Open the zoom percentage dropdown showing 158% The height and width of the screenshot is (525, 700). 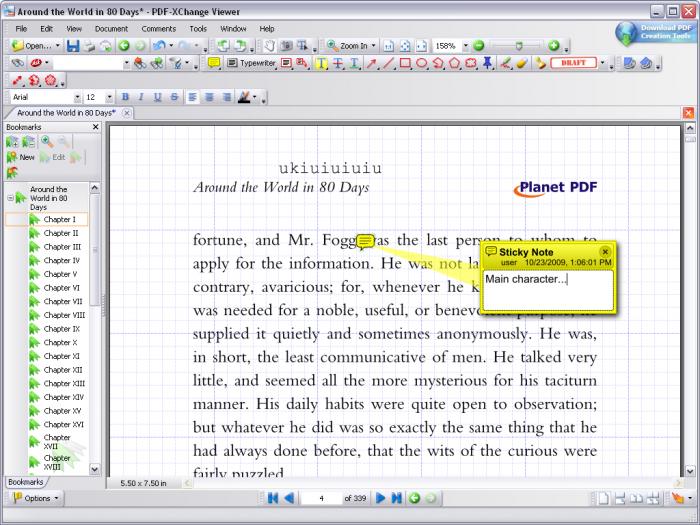[464, 46]
